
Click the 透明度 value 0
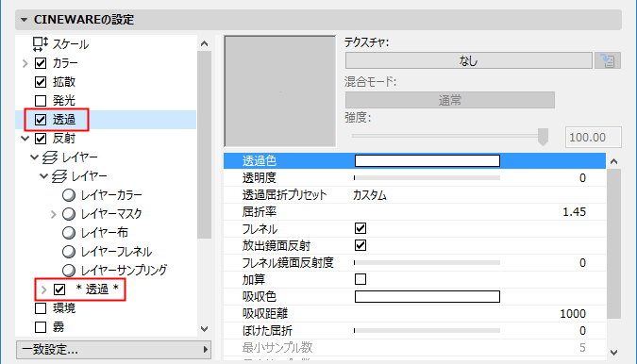point(582,177)
